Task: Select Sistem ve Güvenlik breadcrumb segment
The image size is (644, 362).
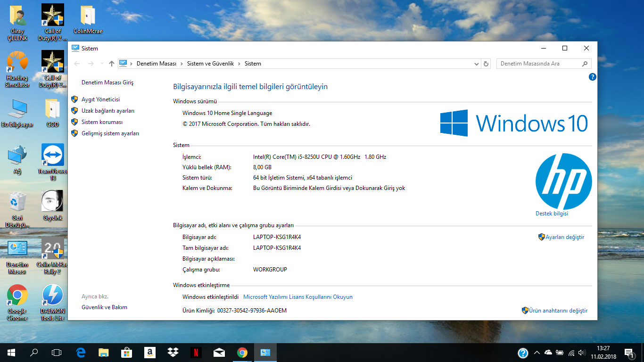Action: click(211, 64)
